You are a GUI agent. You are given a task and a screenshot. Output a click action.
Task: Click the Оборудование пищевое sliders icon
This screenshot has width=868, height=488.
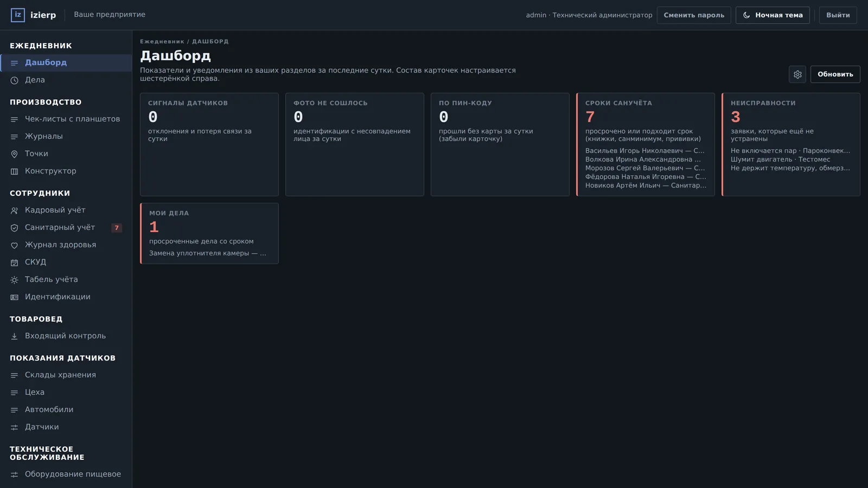click(15, 474)
